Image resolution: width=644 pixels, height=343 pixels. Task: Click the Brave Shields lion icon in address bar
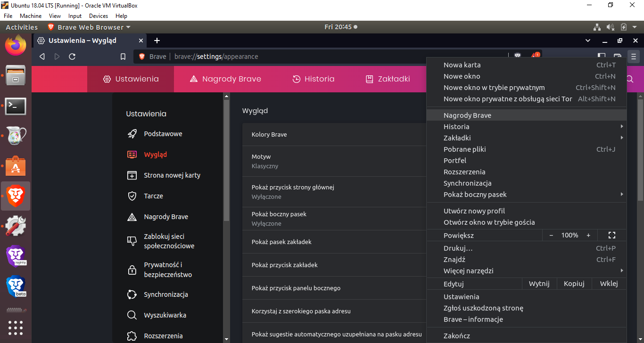(517, 56)
